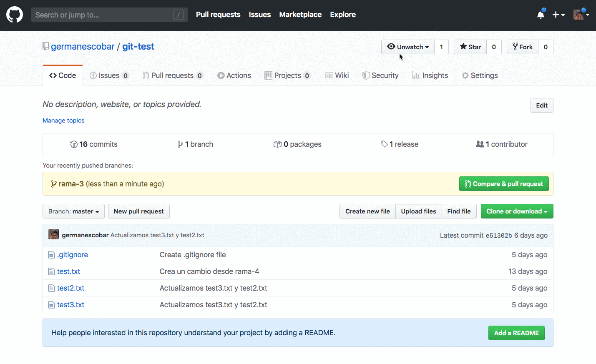Fork the repository
596x364 pixels.
(x=523, y=47)
